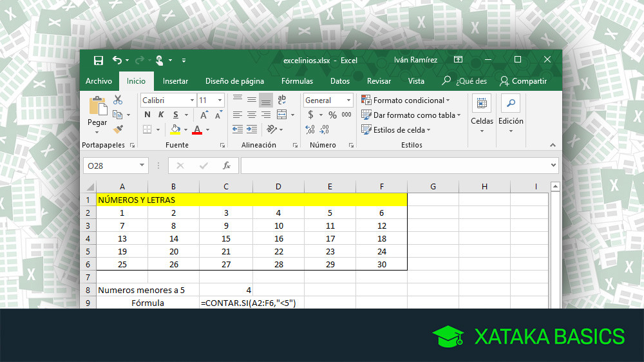The width and height of the screenshot is (644, 362).
Task: Select the Format Painter brush
Action: (x=118, y=129)
